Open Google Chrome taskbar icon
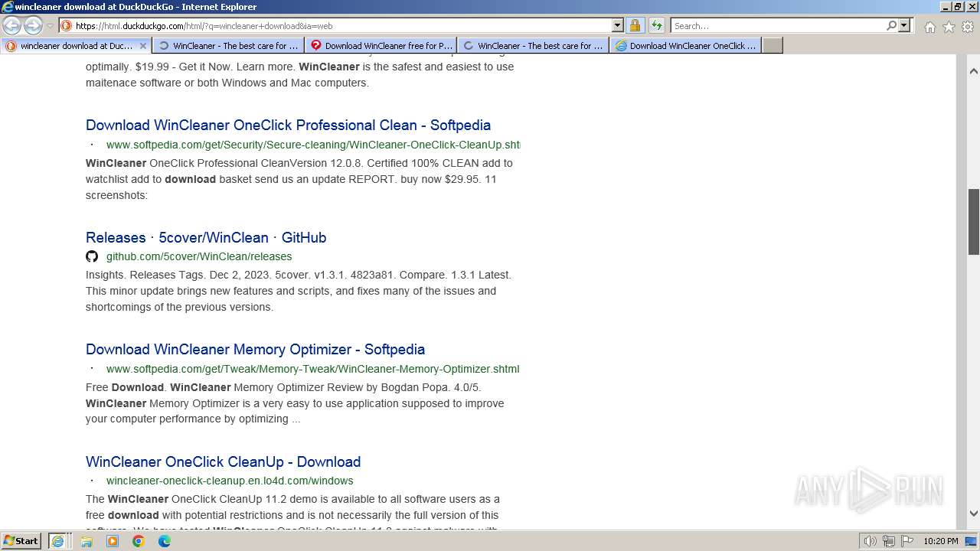The height and width of the screenshot is (551, 980). click(x=139, y=541)
